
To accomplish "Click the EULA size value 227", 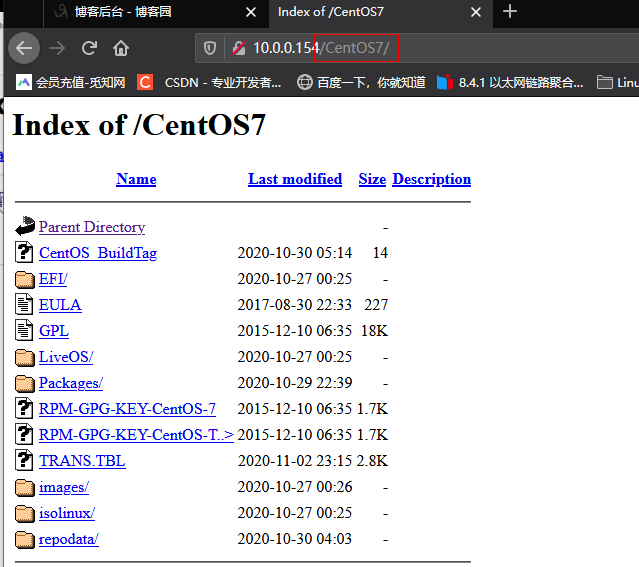I will coord(376,305).
